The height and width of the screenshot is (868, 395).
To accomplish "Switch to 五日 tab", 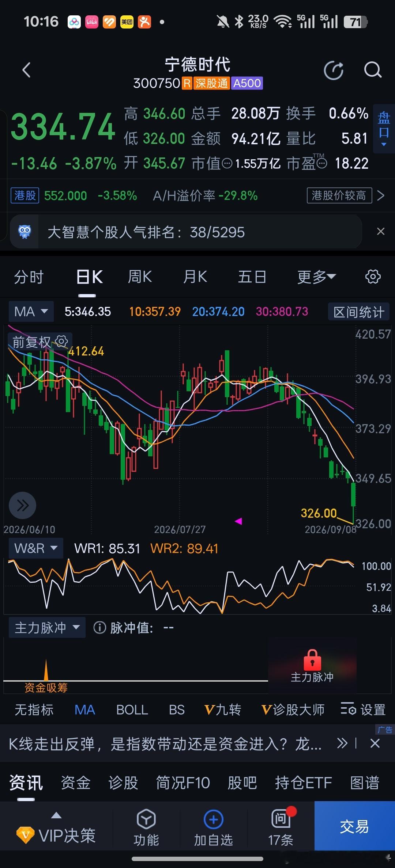I will (x=252, y=277).
